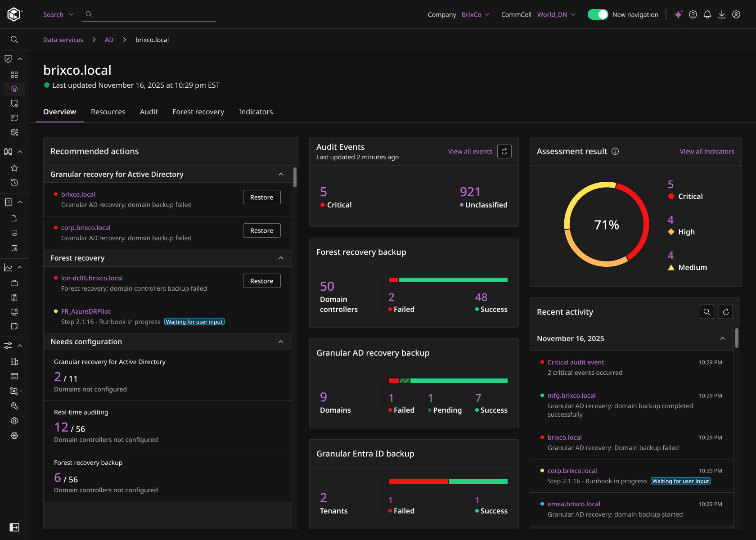Viewport: 756px width, 540px height.
Task: Open the notifications bell
Action: tap(707, 14)
